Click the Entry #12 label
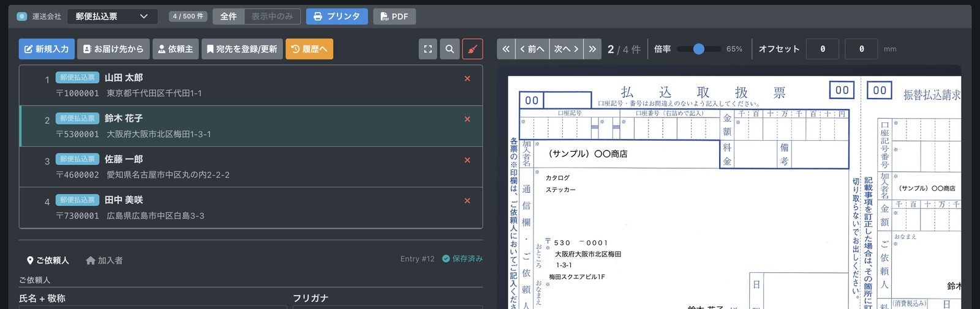This screenshot has height=309, width=980. 417,259
